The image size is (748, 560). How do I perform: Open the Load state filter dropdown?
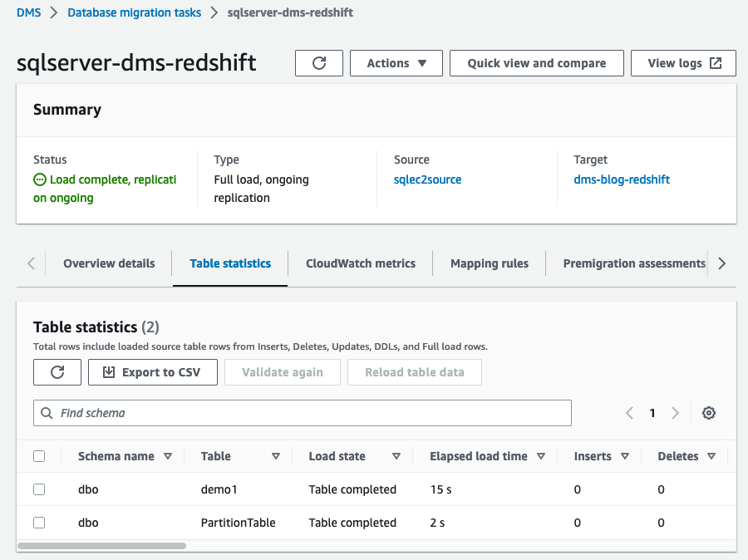coord(396,455)
